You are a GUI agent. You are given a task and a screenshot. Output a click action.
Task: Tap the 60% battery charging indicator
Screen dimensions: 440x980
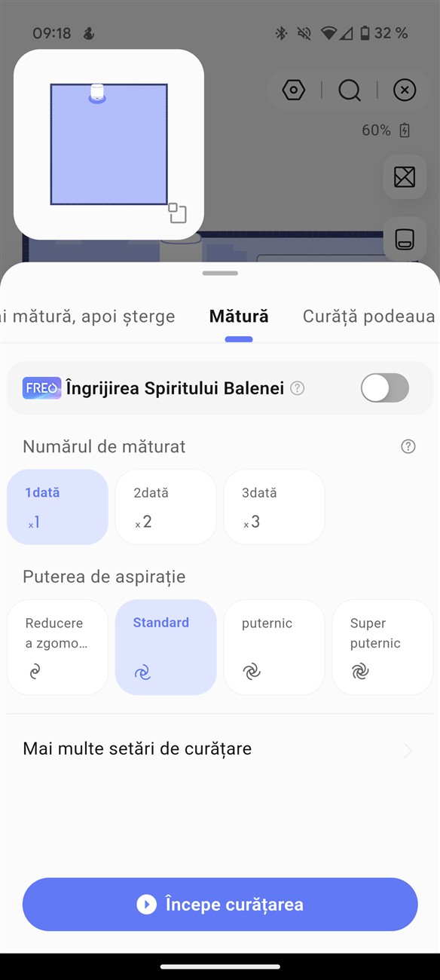coord(386,130)
